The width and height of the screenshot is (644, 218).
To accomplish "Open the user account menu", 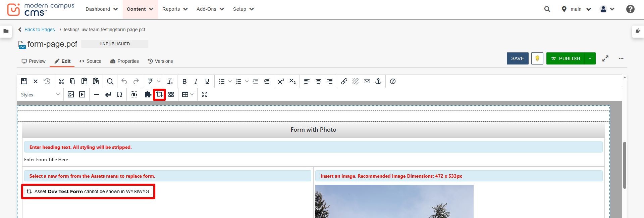I will tap(607, 9).
